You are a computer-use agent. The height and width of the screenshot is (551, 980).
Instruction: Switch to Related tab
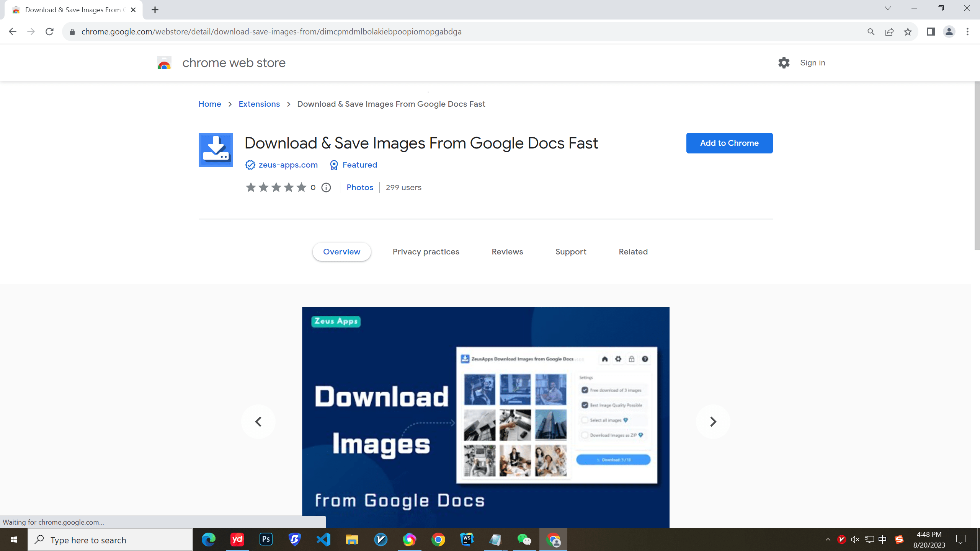(633, 252)
